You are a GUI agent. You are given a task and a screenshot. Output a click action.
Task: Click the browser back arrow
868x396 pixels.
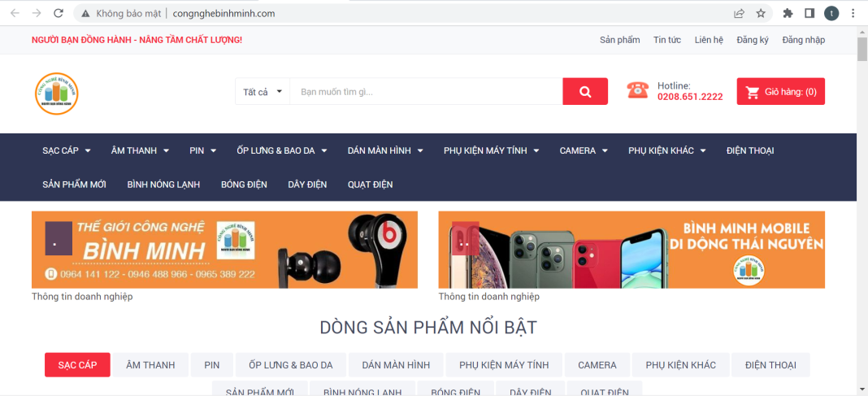(x=15, y=13)
